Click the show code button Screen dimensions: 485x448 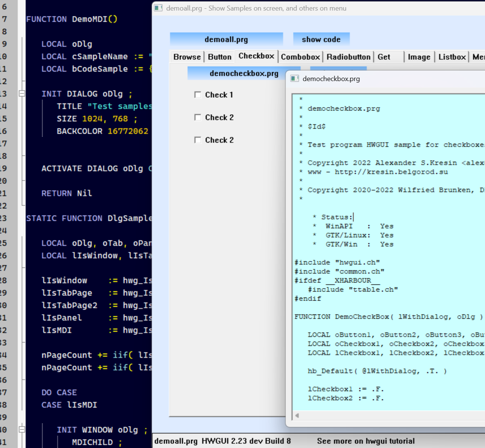pyautogui.click(x=321, y=40)
